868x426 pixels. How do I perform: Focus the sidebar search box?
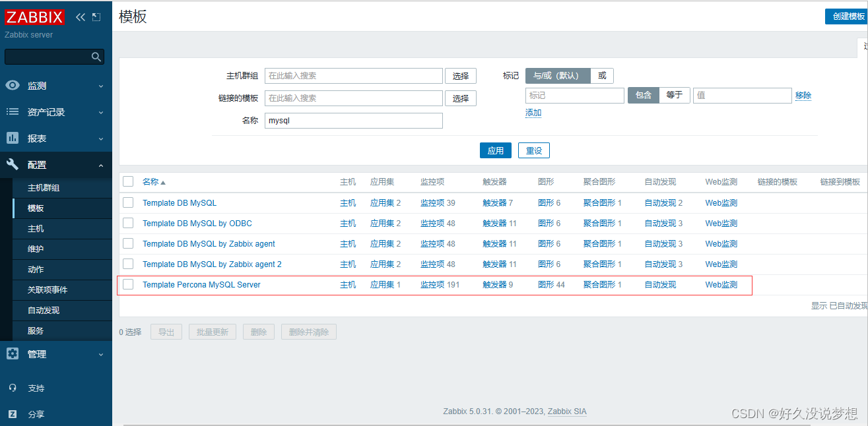tap(48, 57)
